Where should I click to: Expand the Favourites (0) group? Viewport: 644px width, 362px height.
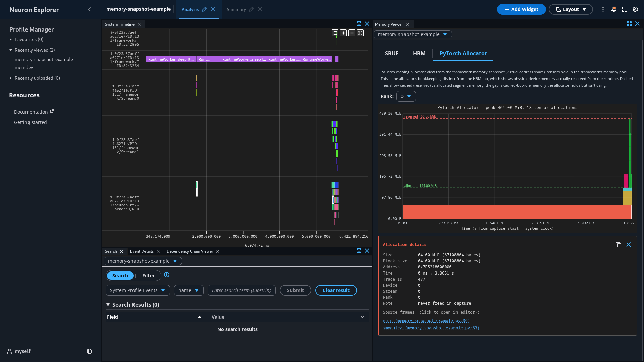[11, 40]
